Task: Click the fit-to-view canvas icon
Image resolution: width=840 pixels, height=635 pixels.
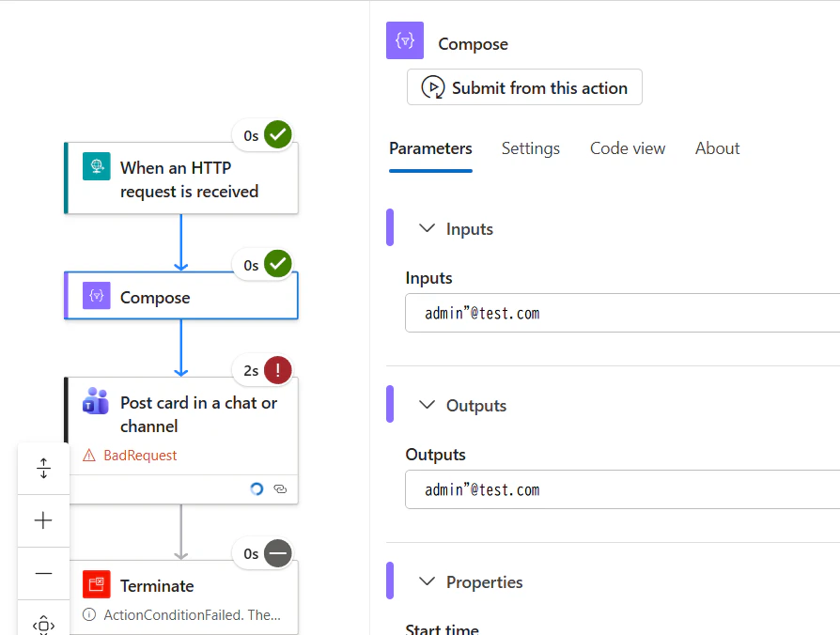Action: (43, 624)
